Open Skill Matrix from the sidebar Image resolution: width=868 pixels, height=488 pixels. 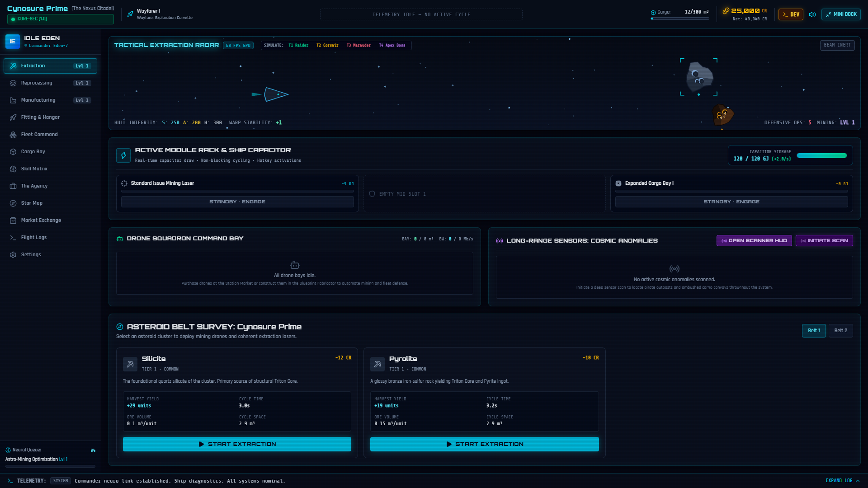click(50, 169)
